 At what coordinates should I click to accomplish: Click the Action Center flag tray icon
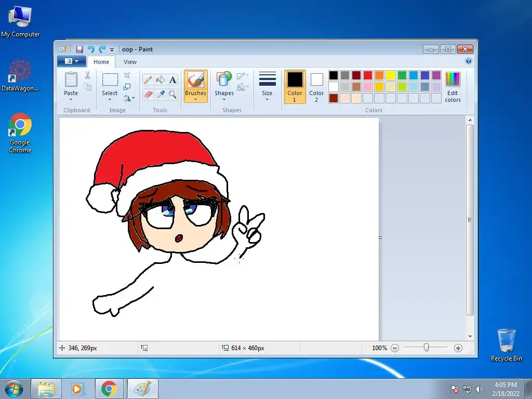coord(454,389)
